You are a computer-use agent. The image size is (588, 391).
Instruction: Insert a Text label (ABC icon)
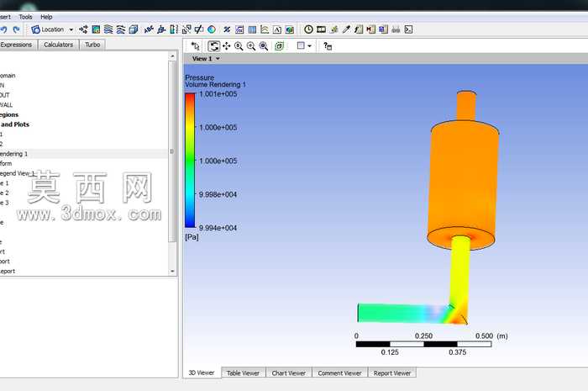click(149, 29)
